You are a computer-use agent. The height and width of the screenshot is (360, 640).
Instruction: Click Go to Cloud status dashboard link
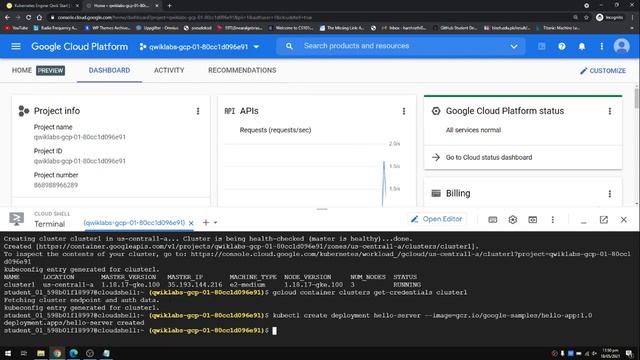point(489,158)
